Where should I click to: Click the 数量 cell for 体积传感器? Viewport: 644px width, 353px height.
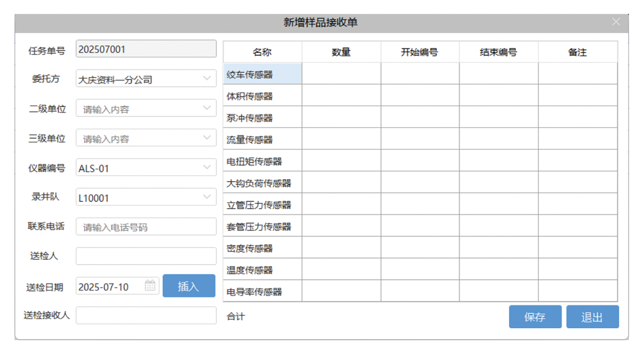click(341, 95)
